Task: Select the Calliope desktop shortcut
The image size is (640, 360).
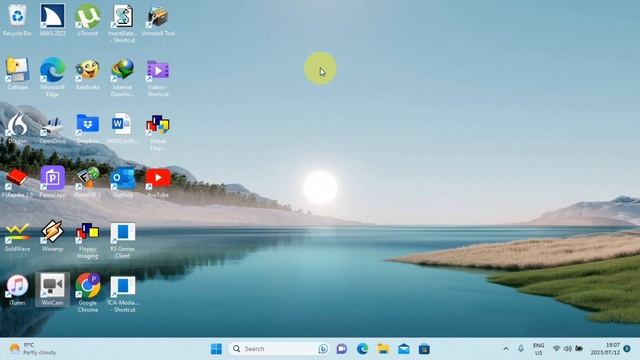Action: [18, 74]
